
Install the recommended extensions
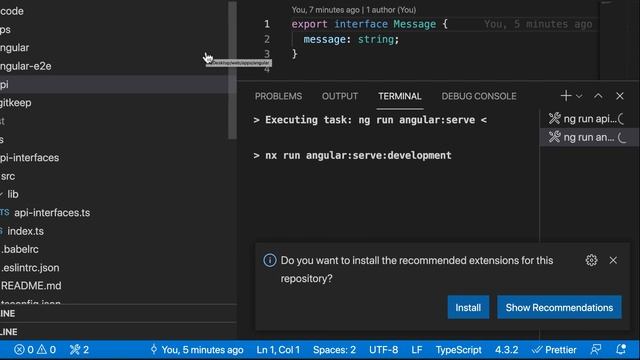(x=468, y=307)
